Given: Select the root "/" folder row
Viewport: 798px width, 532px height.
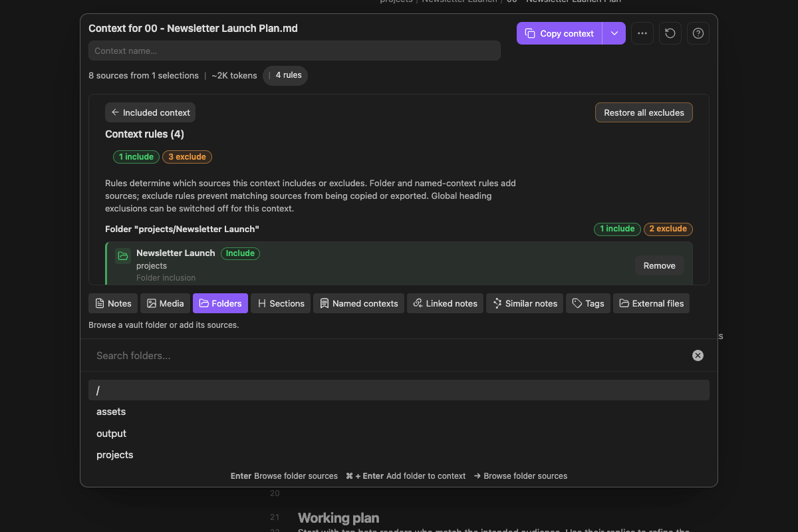Looking at the screenshot, I should [x=399, y=390].
